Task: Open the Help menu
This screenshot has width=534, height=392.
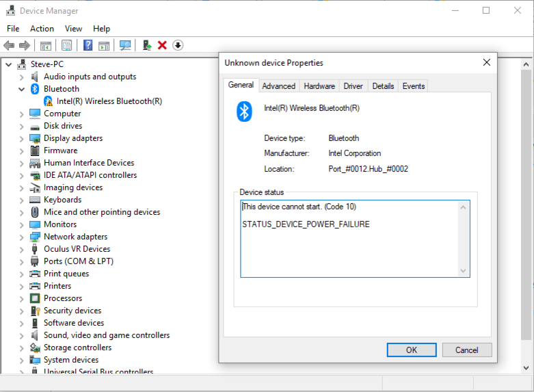Action: coord(101,29)
